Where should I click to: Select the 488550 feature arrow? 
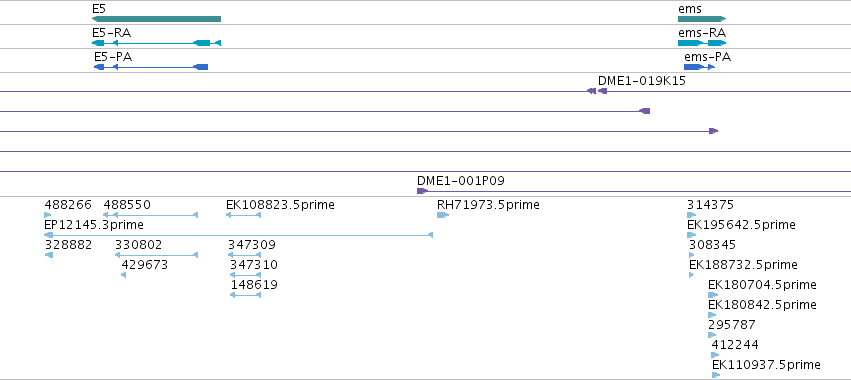click(155, 215)
